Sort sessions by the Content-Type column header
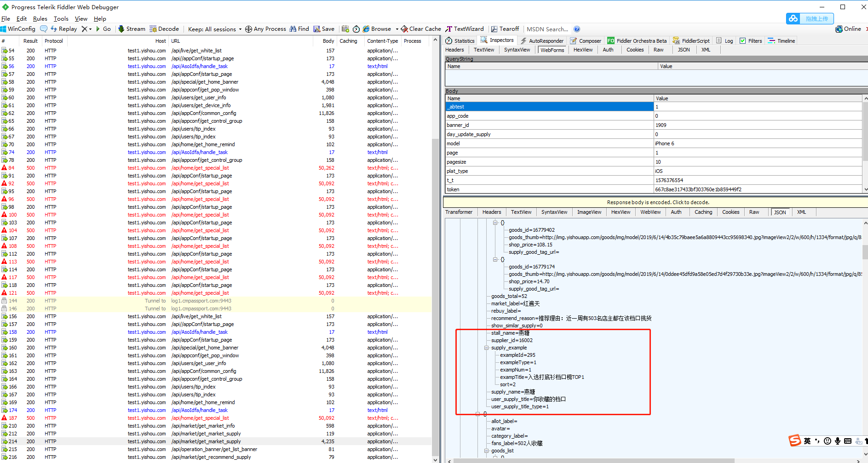The image size is (868, 463). [x=383, y=41]
